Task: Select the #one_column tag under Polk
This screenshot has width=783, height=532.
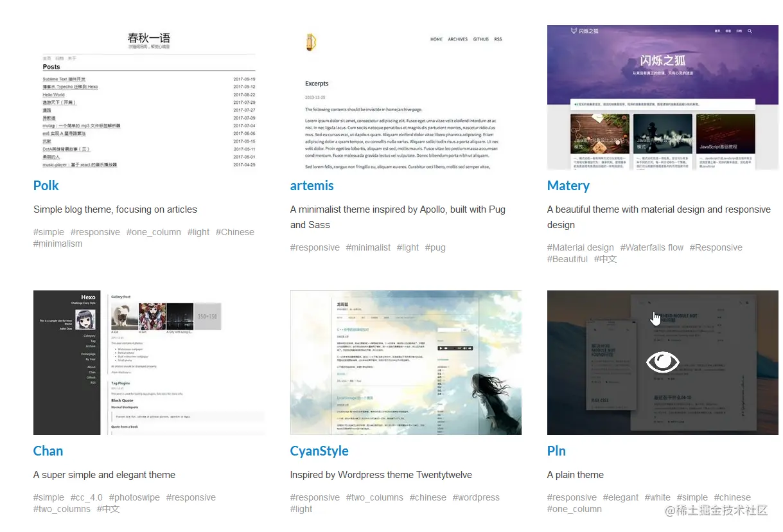Action: click(x=154, y=232)
